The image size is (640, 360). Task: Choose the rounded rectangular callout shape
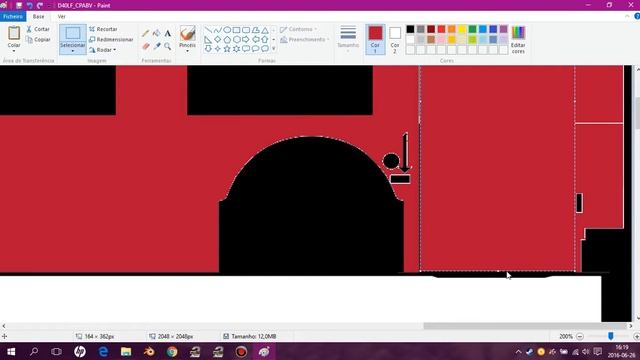[246, 49]
